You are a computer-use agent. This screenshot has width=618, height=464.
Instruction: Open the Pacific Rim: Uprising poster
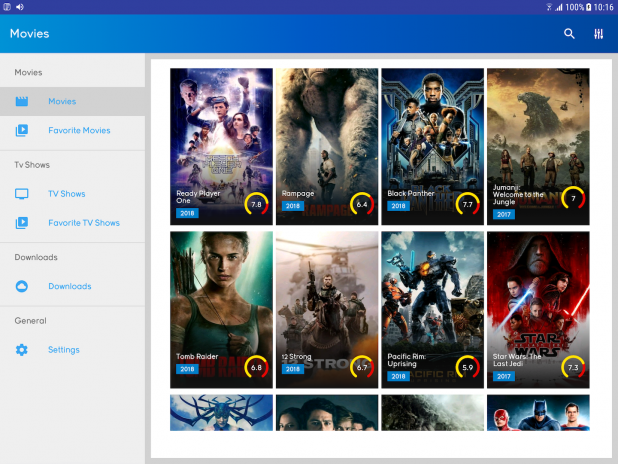coord(432,309)
